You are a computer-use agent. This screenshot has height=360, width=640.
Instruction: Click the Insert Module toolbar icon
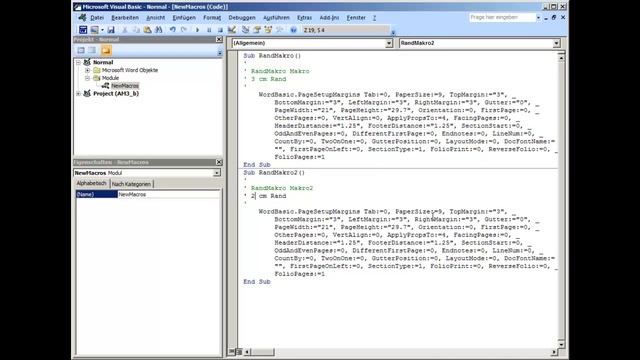(x=94, y=30)
